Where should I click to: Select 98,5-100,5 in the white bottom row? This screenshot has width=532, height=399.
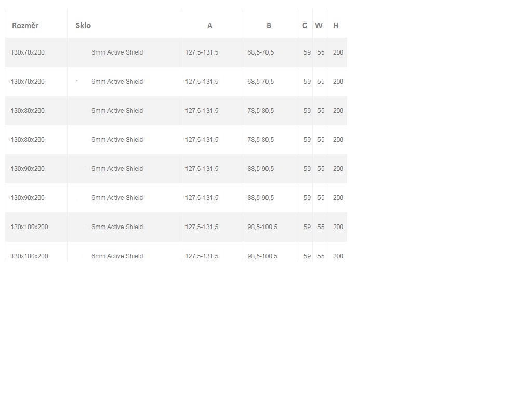click(262, 256)
